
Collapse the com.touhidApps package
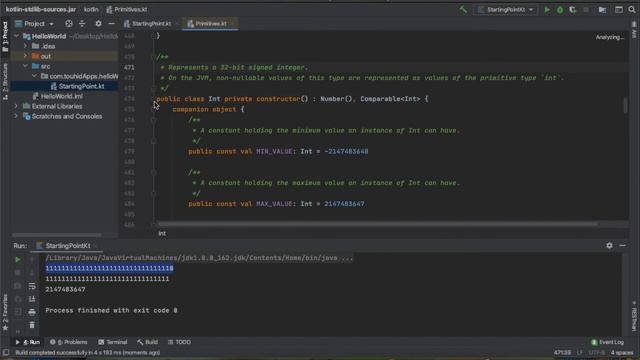(x=34, y=76)
